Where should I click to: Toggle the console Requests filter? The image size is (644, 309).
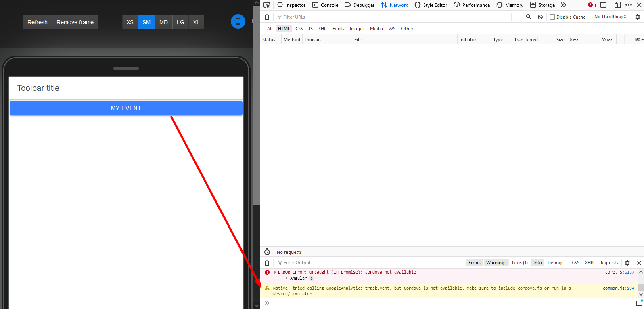[x=608, y=263]
